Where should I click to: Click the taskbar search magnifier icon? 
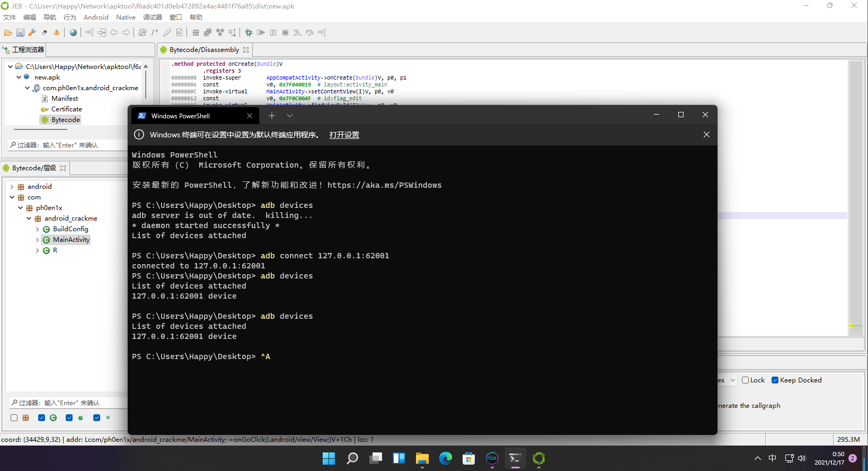[352, 458]
